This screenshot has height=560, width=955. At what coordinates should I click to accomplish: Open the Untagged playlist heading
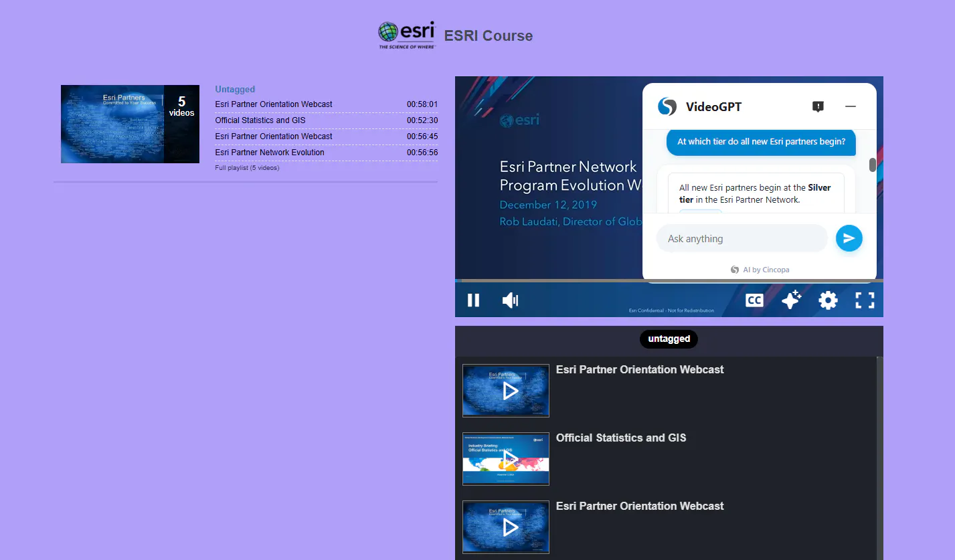click(235, 89)
